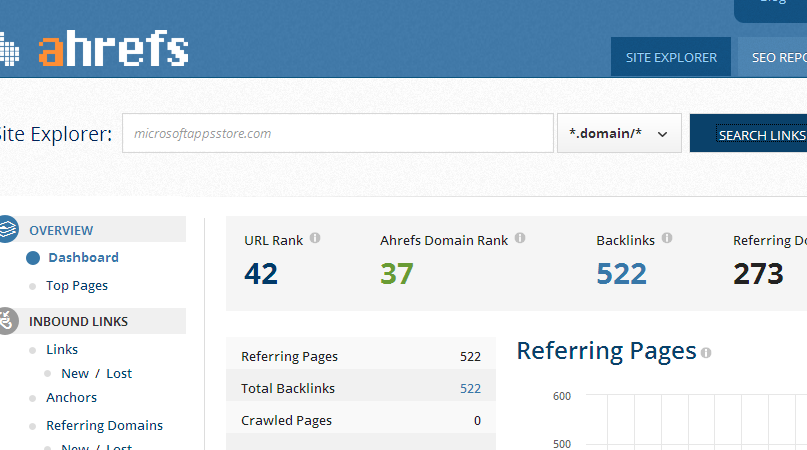The image size is (807, 450).
Task: Click the ahrefs logo
Action: pyautogui.click(x=94, y=48)
